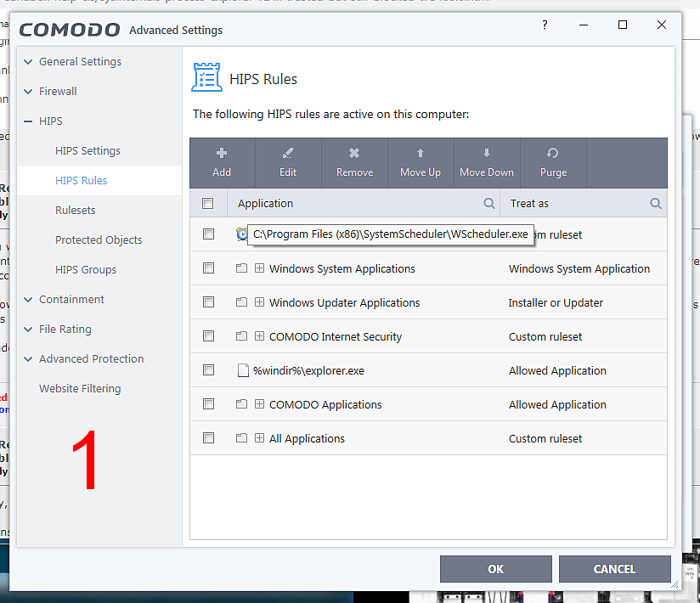Viewport: 700px width, 603px height.
Task: Click the CANCEL button
Action: [614, 569]
